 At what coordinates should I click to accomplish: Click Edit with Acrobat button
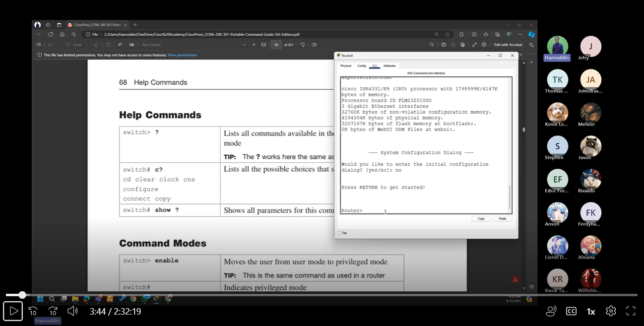[508, 45]
